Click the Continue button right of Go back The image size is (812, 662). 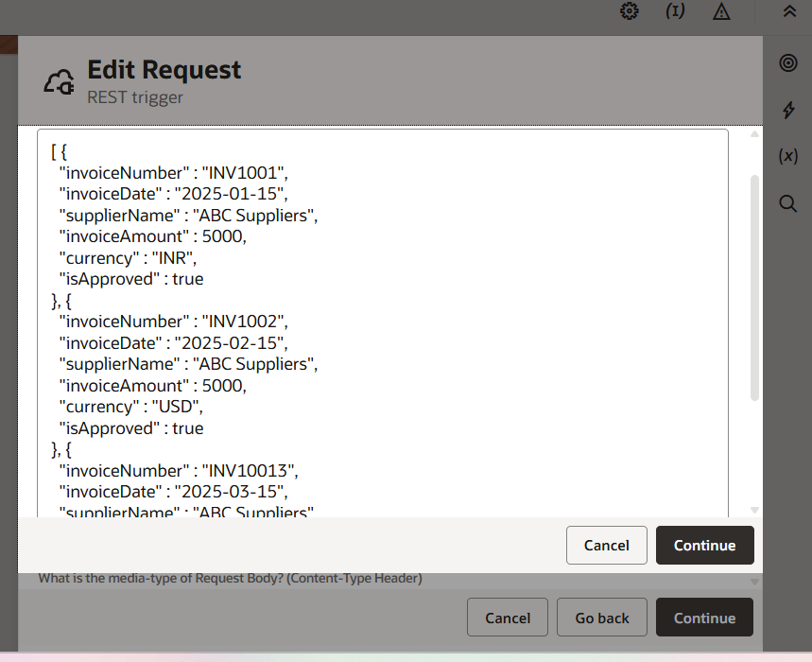pos(704,618)
